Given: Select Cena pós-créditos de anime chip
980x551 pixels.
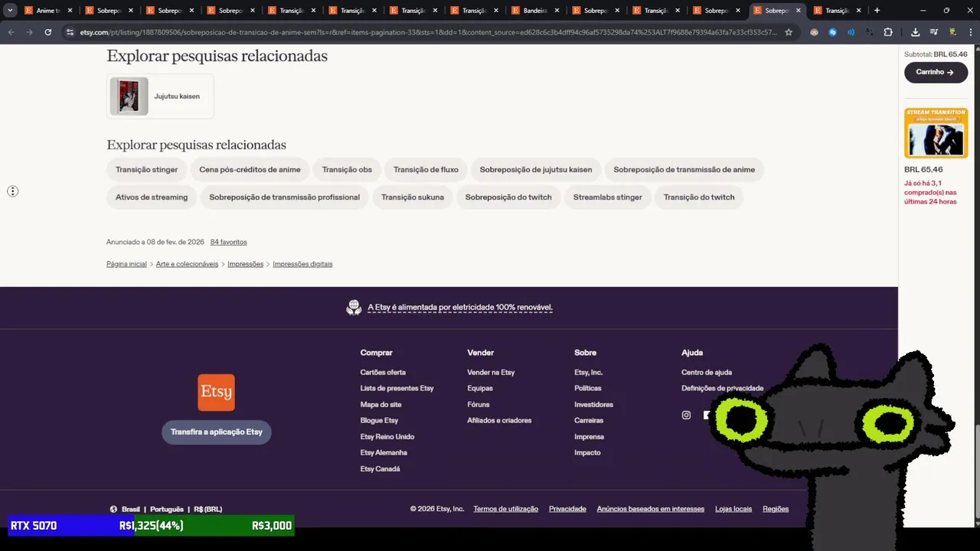Looking at the screenshot, I should 250,170.
